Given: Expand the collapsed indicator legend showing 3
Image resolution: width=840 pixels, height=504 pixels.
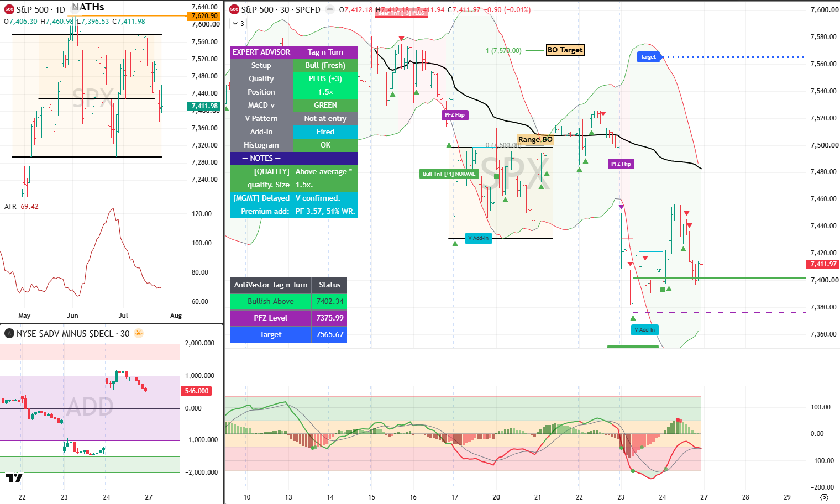Looking at the screenshot, I should point(238,23).
